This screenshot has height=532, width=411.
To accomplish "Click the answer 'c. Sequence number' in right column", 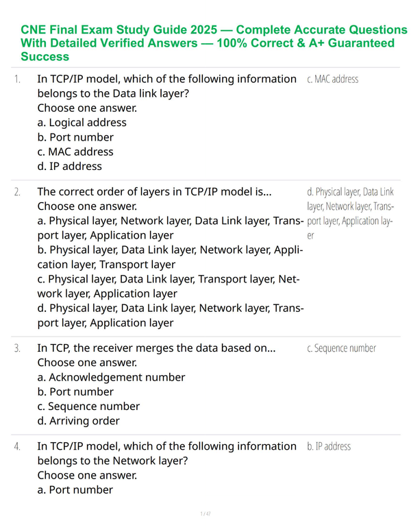I will coord(342,348).
